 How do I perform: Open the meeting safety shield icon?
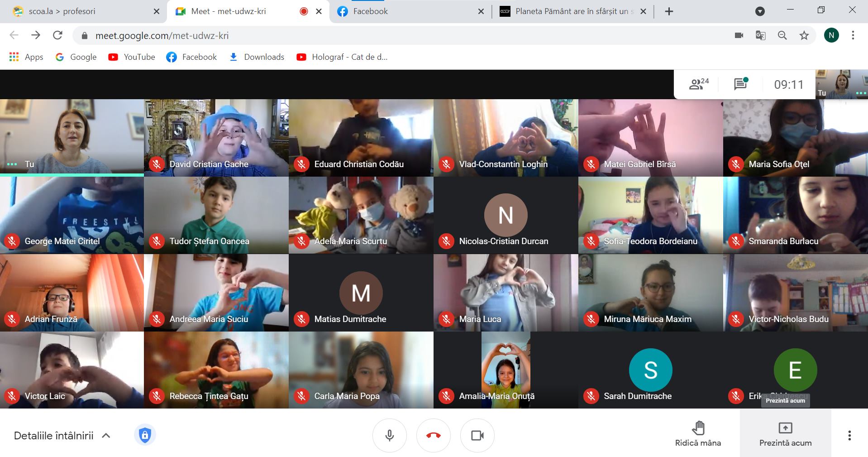pyautogui.click(x=145, y=436)
